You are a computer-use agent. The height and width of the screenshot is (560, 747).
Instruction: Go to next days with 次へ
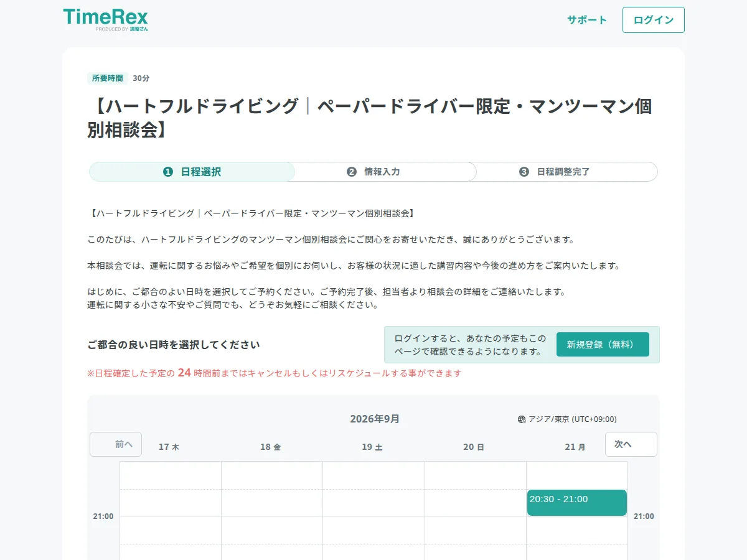coord(631,444)
